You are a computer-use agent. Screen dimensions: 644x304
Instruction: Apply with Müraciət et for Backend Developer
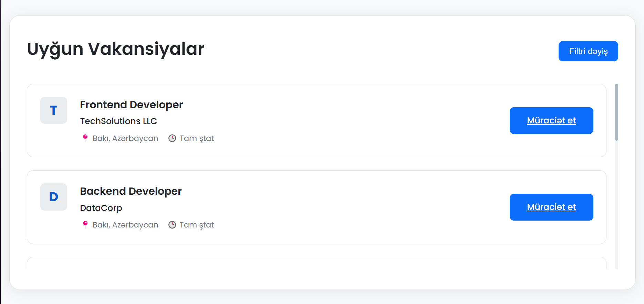[551, 207]
